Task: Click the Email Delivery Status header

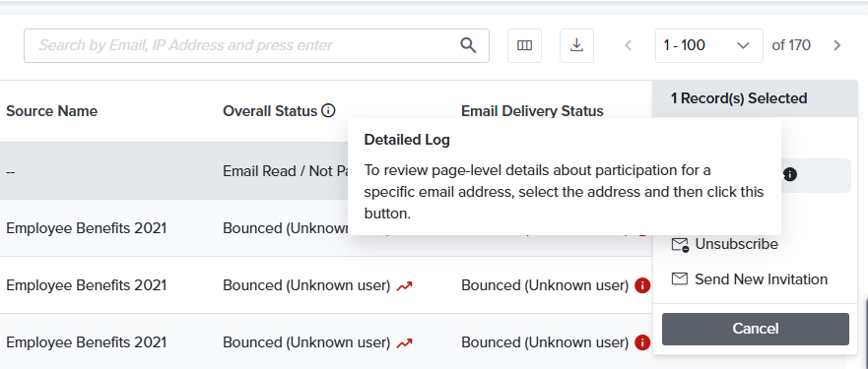Action: 532,111
